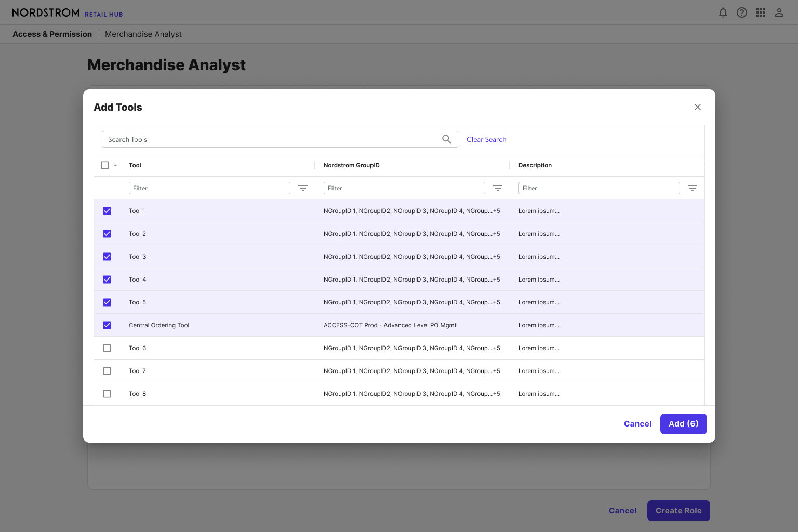The image size is (798, 532).
Task: Open filter options icon for Description column
Action: point(693,188)
